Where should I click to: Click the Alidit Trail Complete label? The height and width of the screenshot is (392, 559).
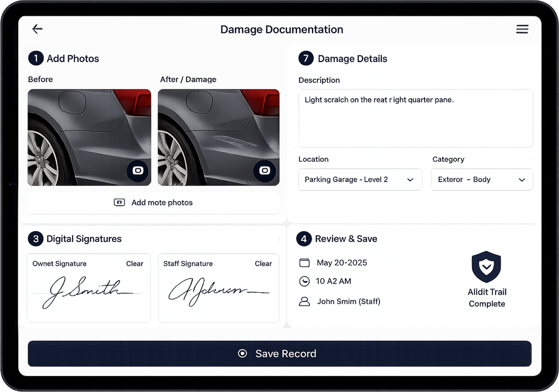point(487,298)
